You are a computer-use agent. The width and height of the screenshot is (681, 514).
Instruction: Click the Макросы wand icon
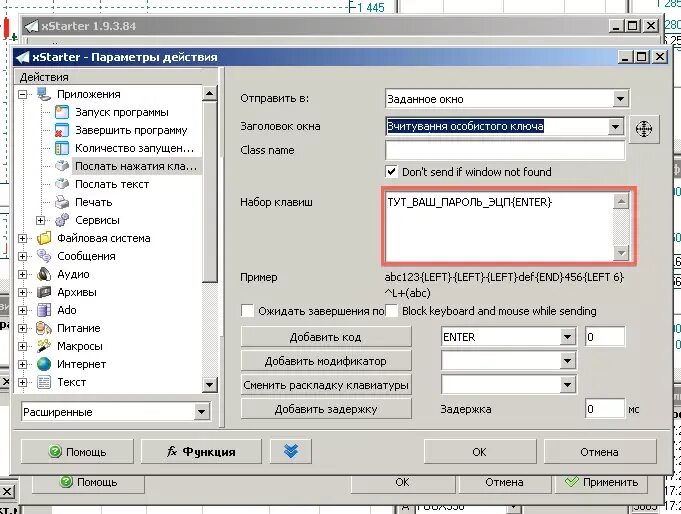[44, 346]
